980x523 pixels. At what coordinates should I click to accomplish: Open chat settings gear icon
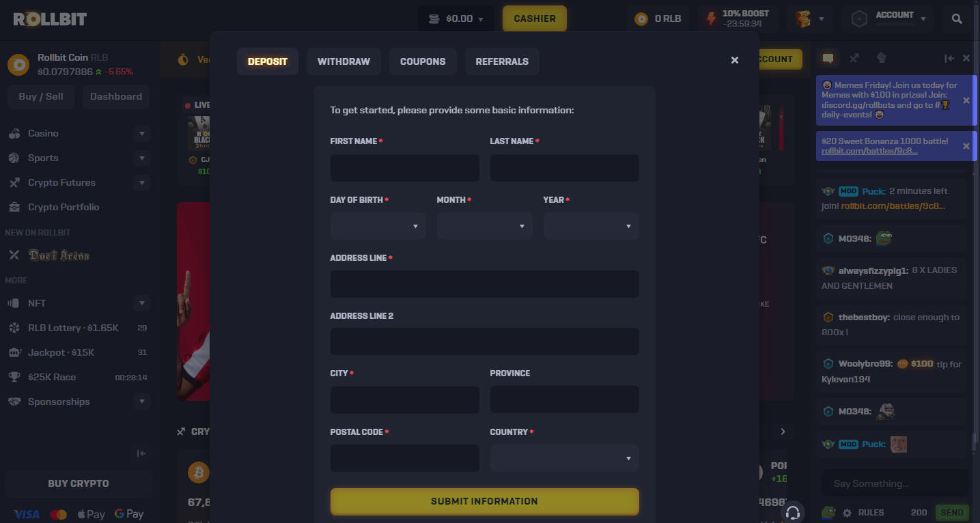[848, 513]
